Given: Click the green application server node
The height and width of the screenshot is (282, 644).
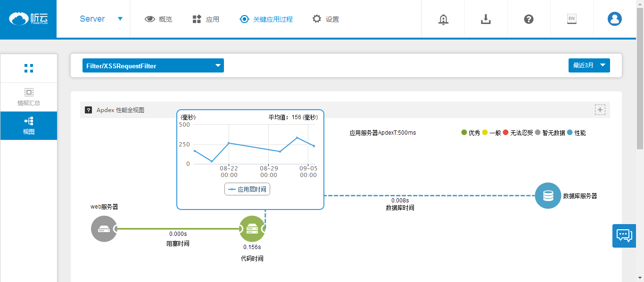Looking at the screenshot, I should pyautogui.click(x=252, y=229).
